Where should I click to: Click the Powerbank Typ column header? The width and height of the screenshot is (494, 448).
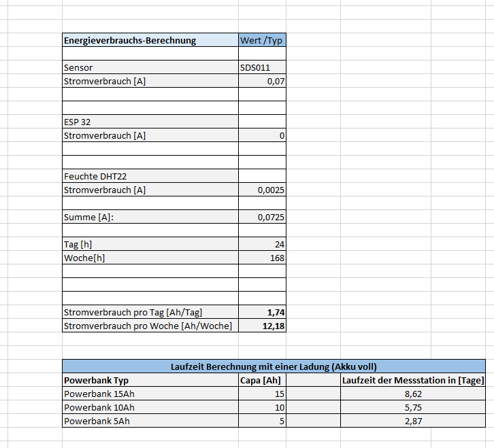click(x=150, y=380)
